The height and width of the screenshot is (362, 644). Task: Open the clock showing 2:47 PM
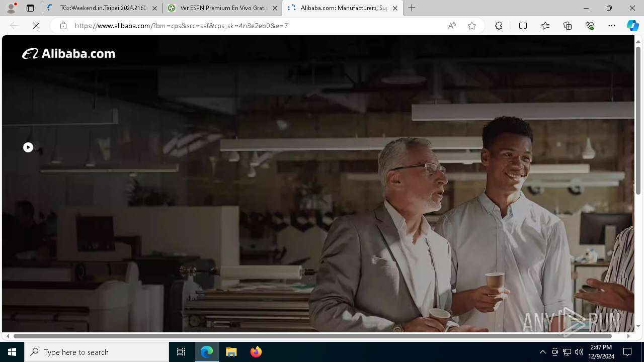pyautogui.click(x=601, y=352)
